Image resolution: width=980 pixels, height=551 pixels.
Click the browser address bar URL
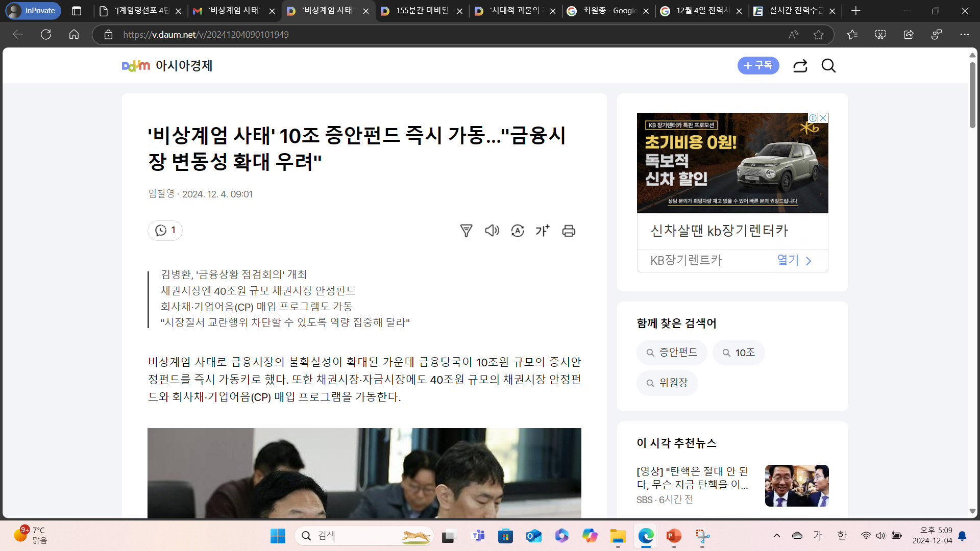(206, 35)
